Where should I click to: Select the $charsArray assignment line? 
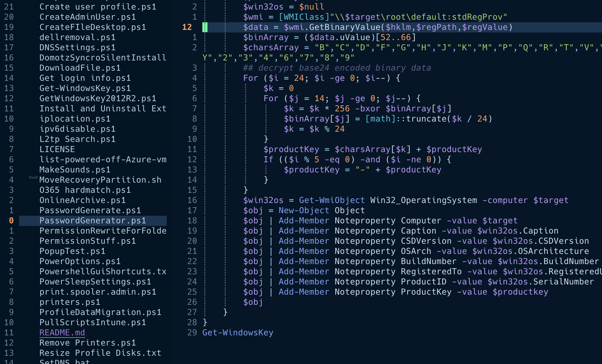click(271, 47)
